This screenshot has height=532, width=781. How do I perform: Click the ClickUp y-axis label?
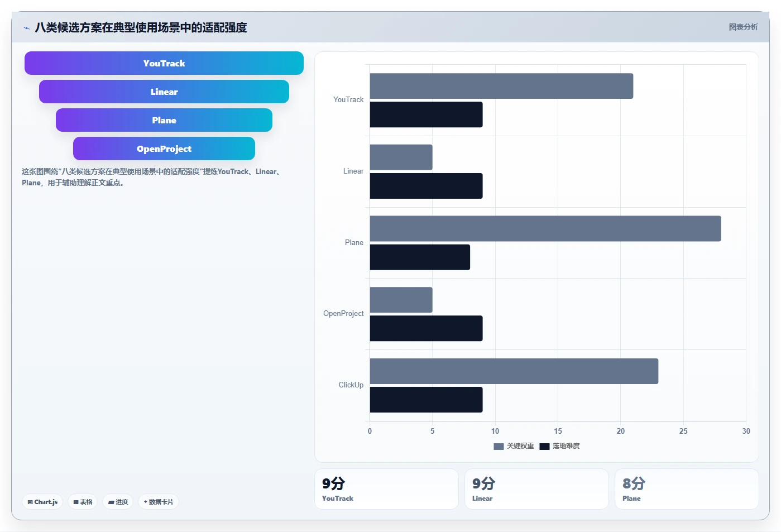(351, 385)
